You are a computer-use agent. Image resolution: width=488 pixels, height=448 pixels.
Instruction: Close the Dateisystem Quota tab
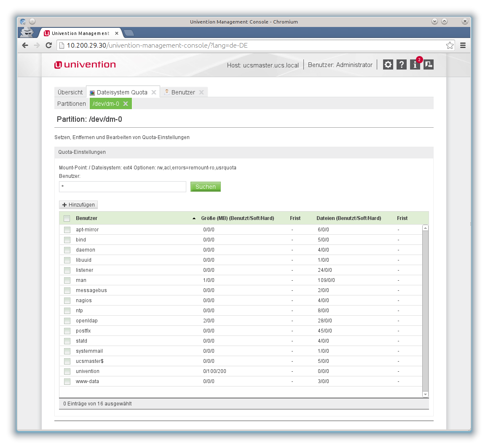click(x=154, y=92)
